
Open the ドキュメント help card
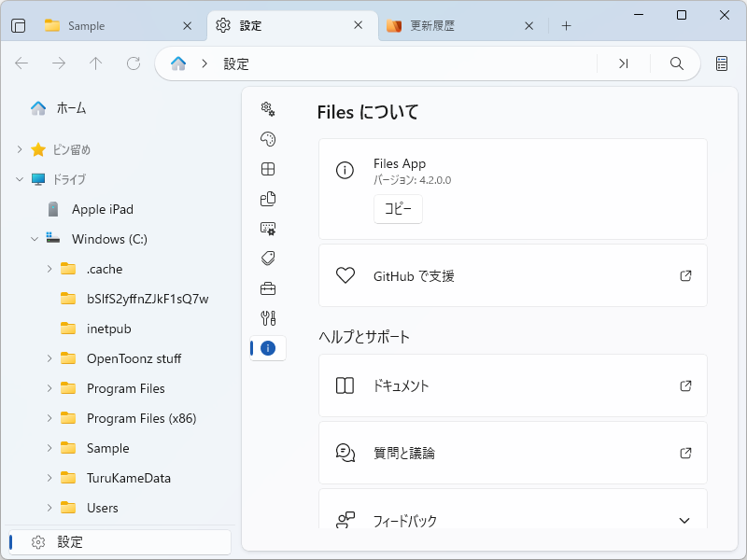[513, 385]
